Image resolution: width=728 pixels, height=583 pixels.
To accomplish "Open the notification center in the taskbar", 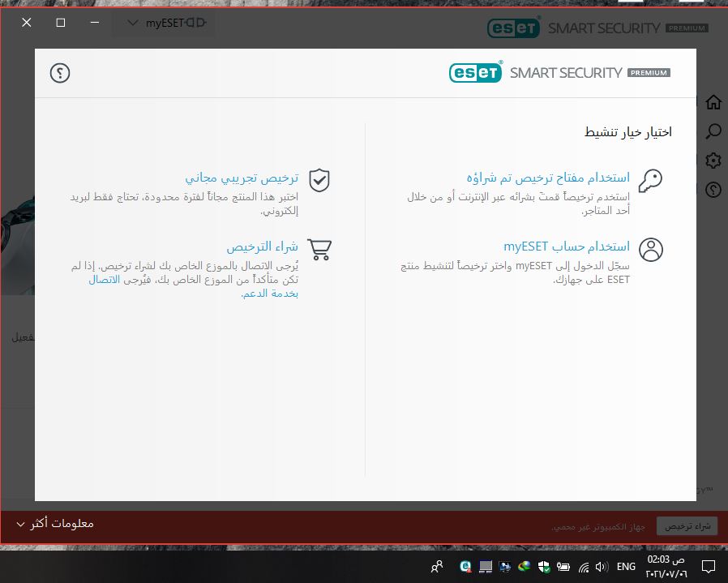I will (708, 566).
